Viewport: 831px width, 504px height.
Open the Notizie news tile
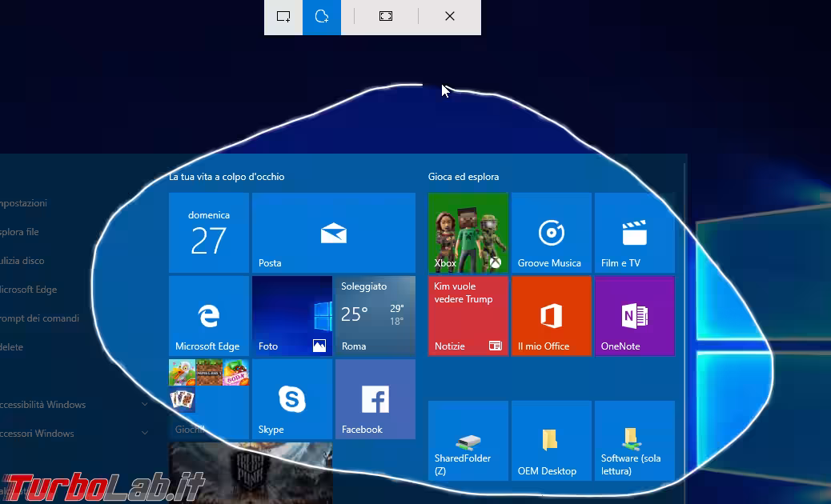[x=468, y=316]
